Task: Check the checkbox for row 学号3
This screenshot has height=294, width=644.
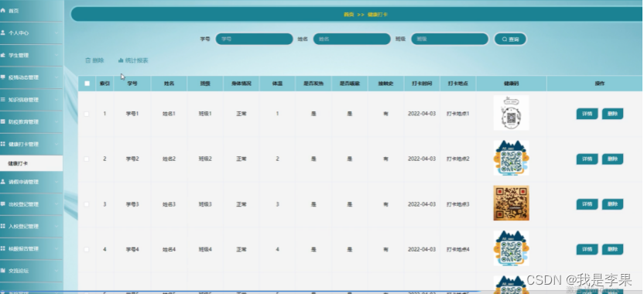Action: tap(87, 204)
